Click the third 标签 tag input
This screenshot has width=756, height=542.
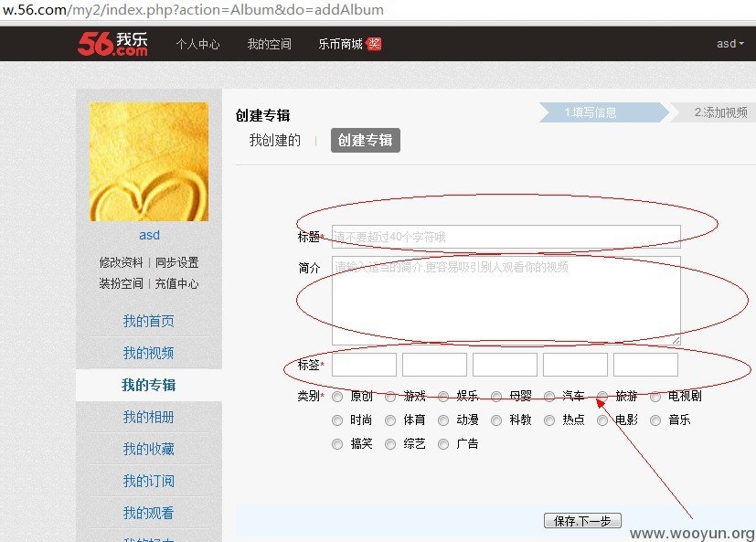click(x=505, y=365)
